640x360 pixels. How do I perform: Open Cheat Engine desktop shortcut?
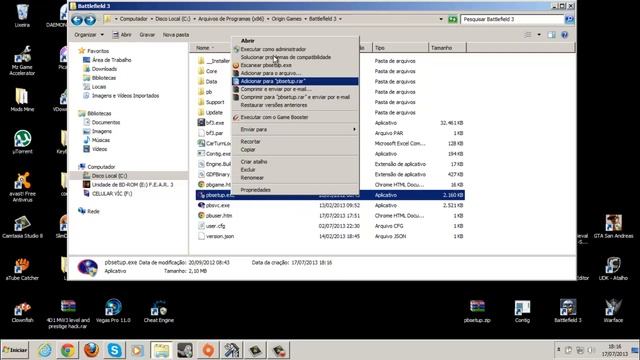point(159,311)
